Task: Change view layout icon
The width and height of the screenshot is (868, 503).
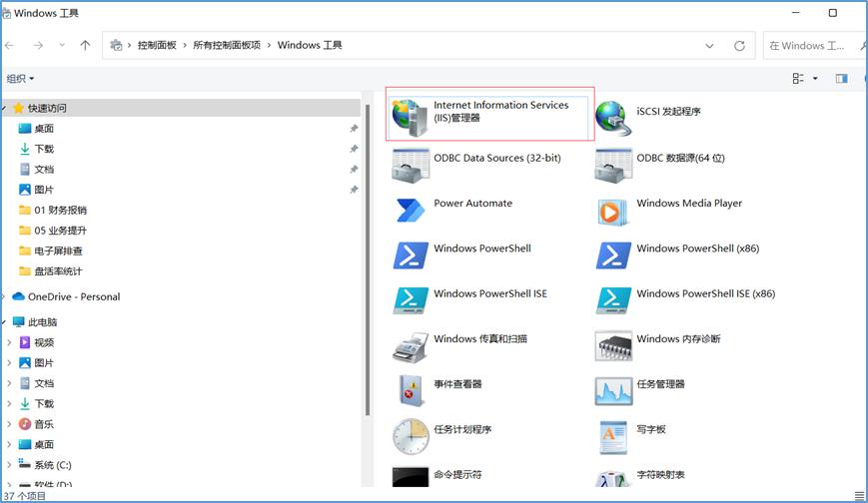Action: (x=798, y=79)
